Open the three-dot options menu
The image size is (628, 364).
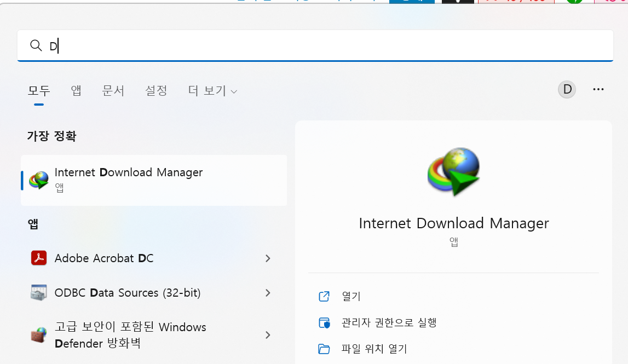pos(598,89)
